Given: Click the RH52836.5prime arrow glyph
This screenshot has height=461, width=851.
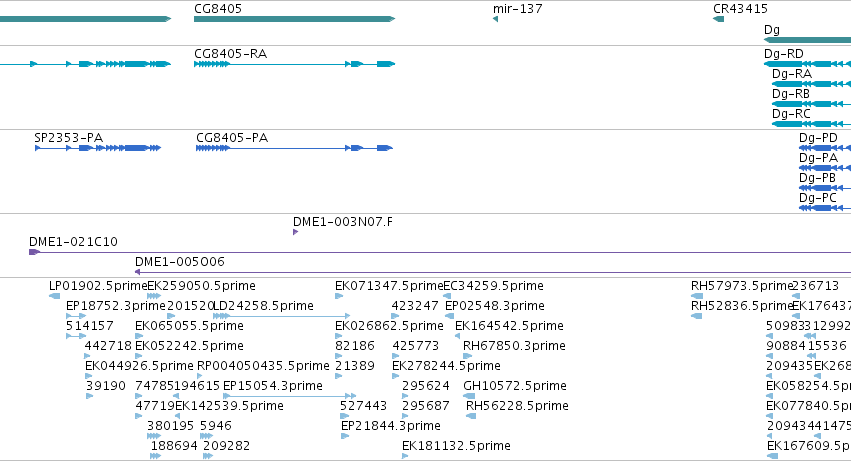Looking at the screenshot, I should pos(696,316).
